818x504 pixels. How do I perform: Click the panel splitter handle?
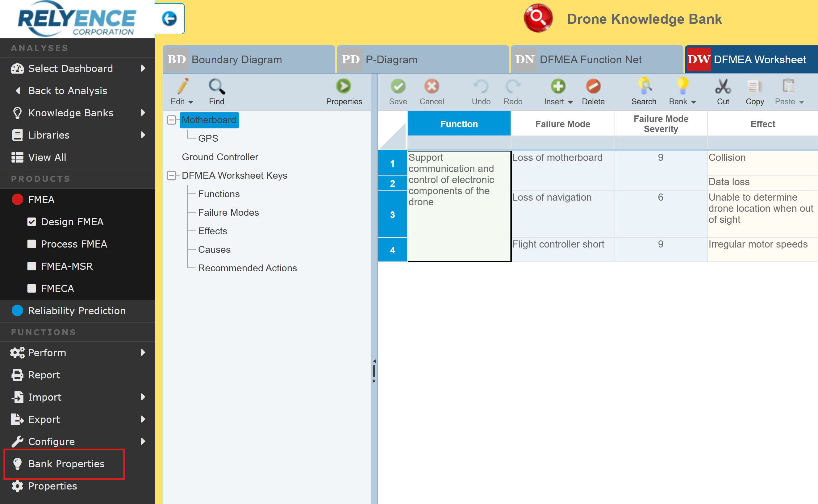tap(374, 371)
